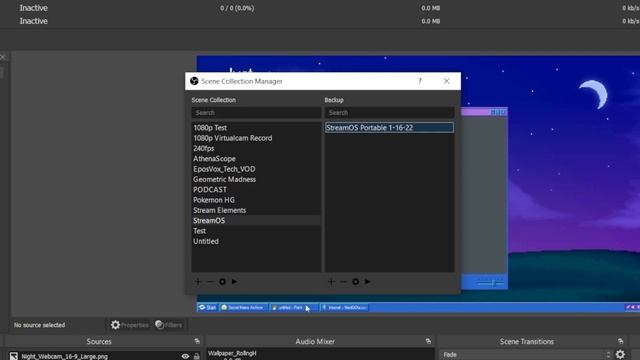Toggle visibility of Night_Webcam_16-9_Large.png source
Screen dimensions: 640x360
pyautogui.click(x=185, y=356)
